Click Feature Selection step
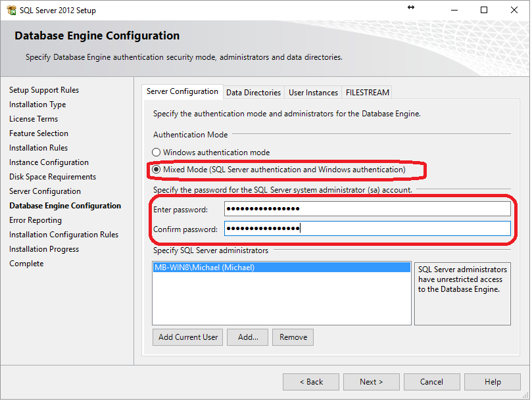 click(39, 133)
